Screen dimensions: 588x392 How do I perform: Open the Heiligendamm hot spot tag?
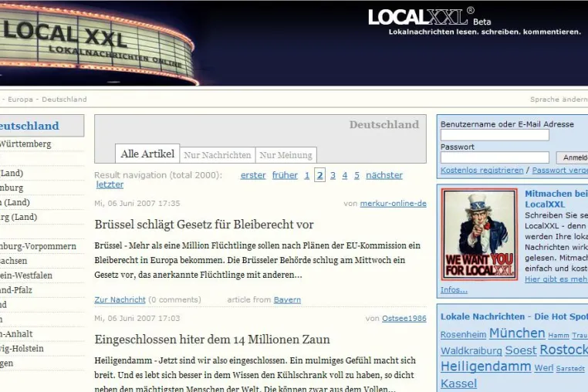click(x=485, y=367)
